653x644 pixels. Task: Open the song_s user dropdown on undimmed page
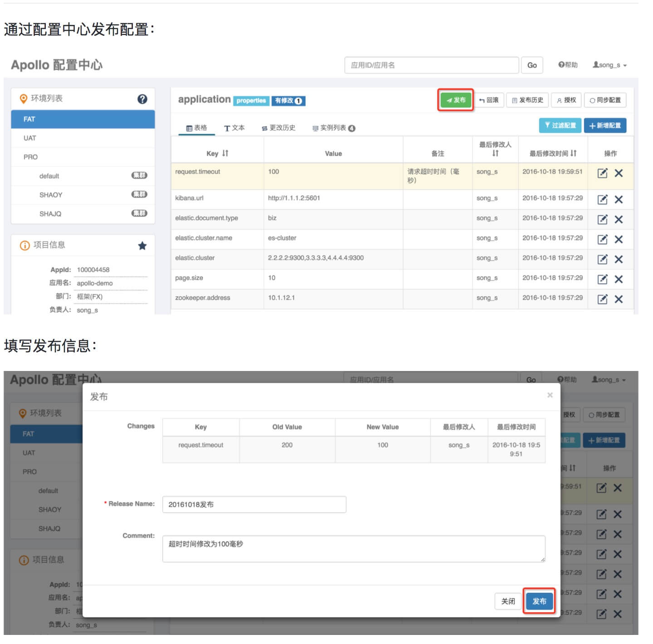pos(610,65)
